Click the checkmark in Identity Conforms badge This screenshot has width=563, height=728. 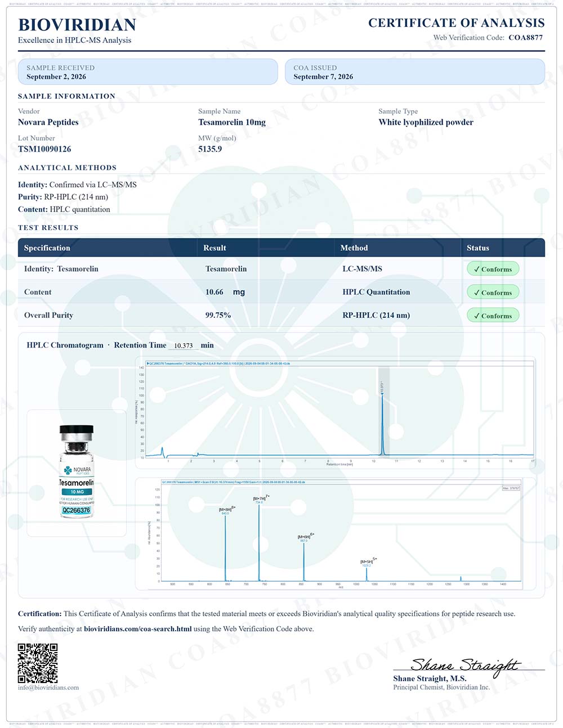pyautogui.click(x=476, y=269)
